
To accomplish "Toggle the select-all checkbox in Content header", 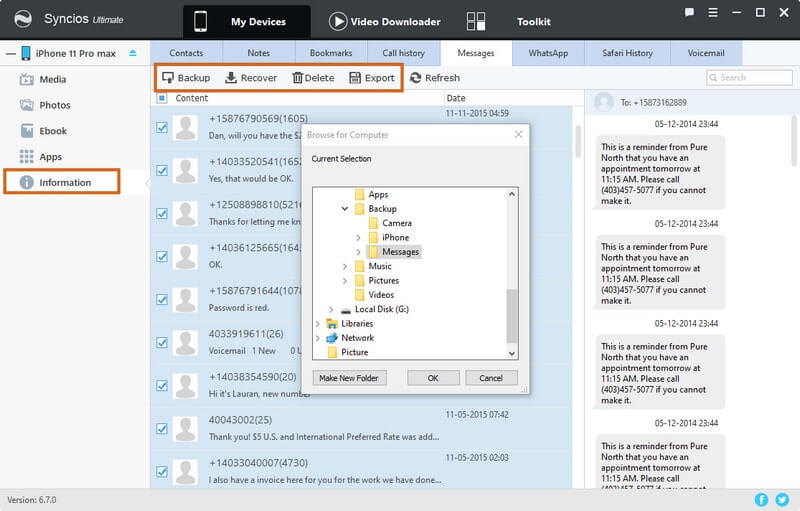I will pos(162,98).
